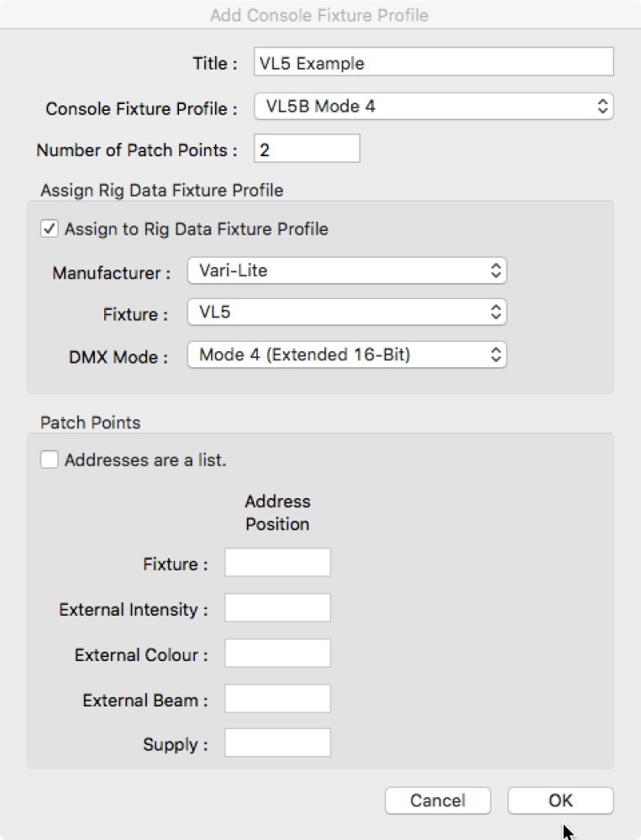Screen dimensions: 641x840
Task: Click the Number of Patch Points field
Action: 307,148
